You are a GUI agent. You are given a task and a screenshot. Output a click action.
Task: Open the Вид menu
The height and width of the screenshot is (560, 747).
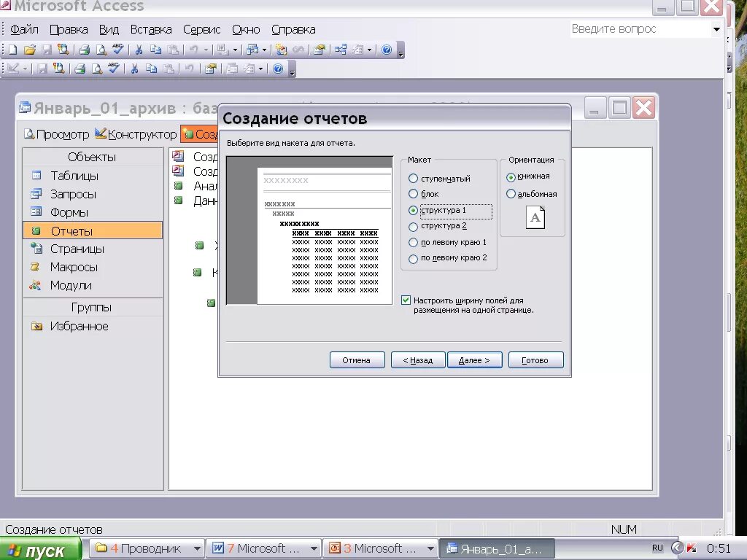tap(109, 29)
